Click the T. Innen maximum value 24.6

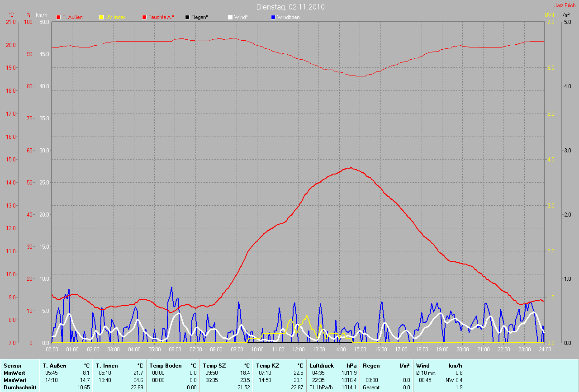pos(138,380)
